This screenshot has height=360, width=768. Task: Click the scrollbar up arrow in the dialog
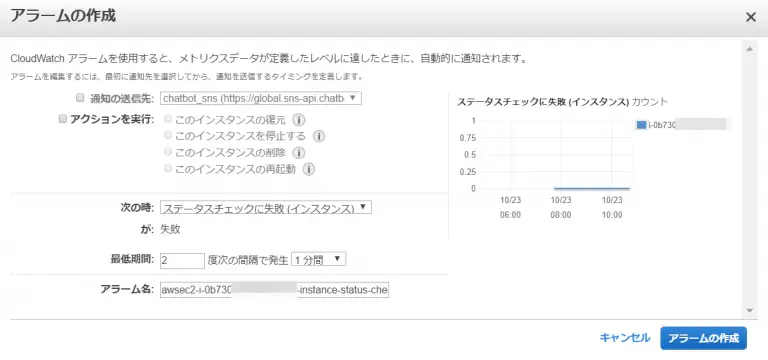click(x=749, y=48)
